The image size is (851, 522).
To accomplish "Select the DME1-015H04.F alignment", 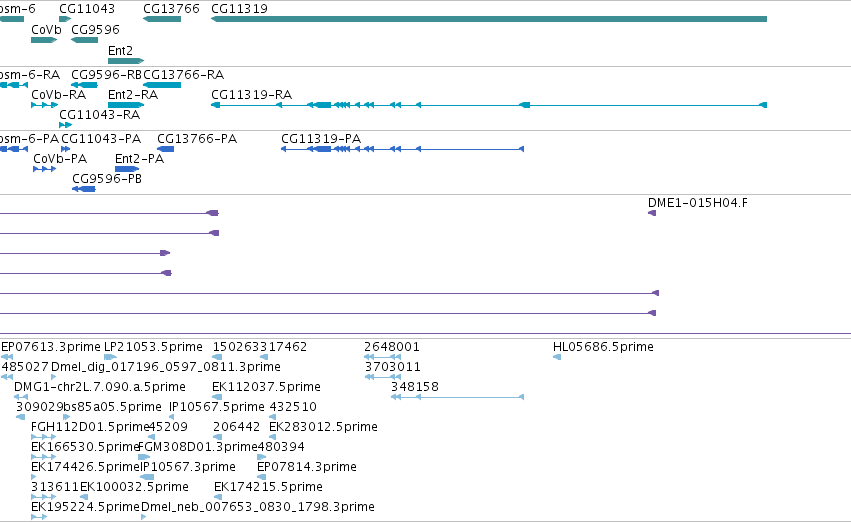I will click(x=652, y=213).
